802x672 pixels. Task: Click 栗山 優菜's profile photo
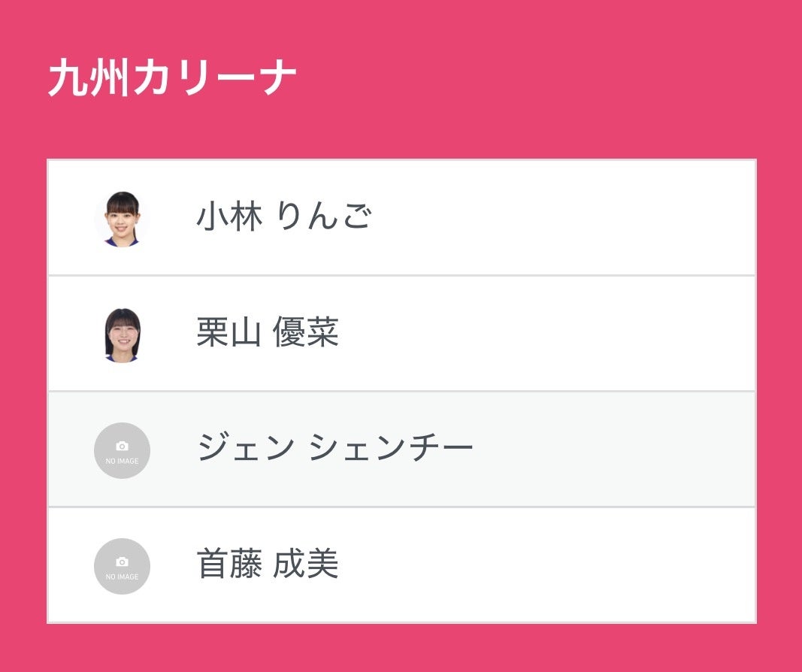pyautogui.click(x=122, y=334)
